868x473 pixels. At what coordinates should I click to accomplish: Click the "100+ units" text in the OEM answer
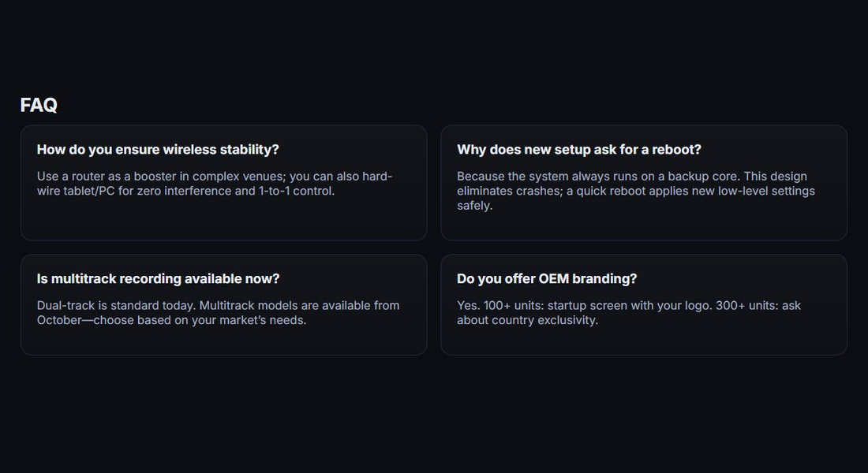512,306
